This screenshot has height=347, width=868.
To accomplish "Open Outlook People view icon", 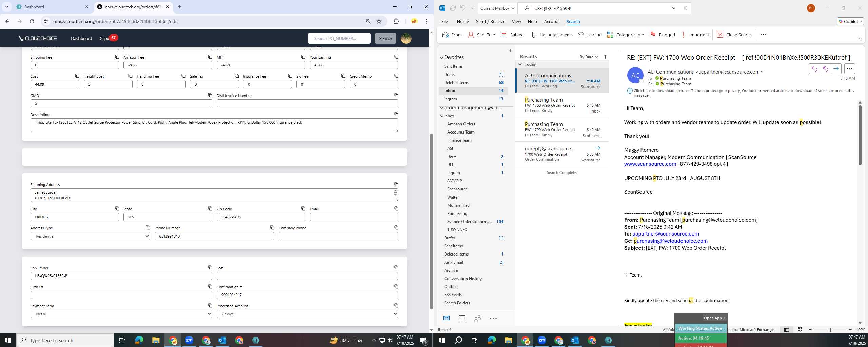I will pyautogui.click(x=477, y=318).
